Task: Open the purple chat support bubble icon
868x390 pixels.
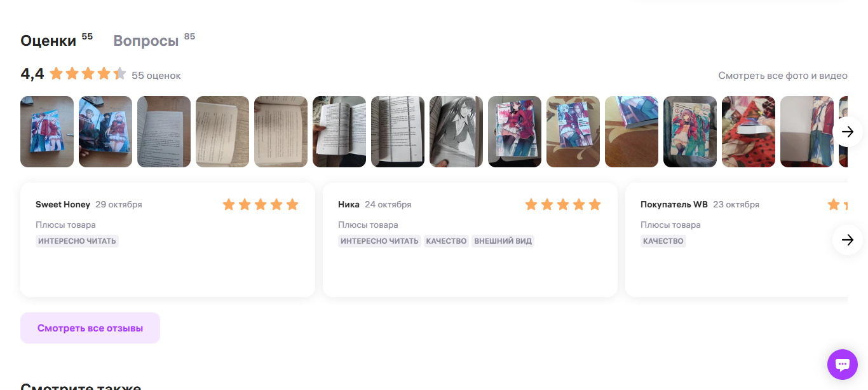Action: click(843, 365)
